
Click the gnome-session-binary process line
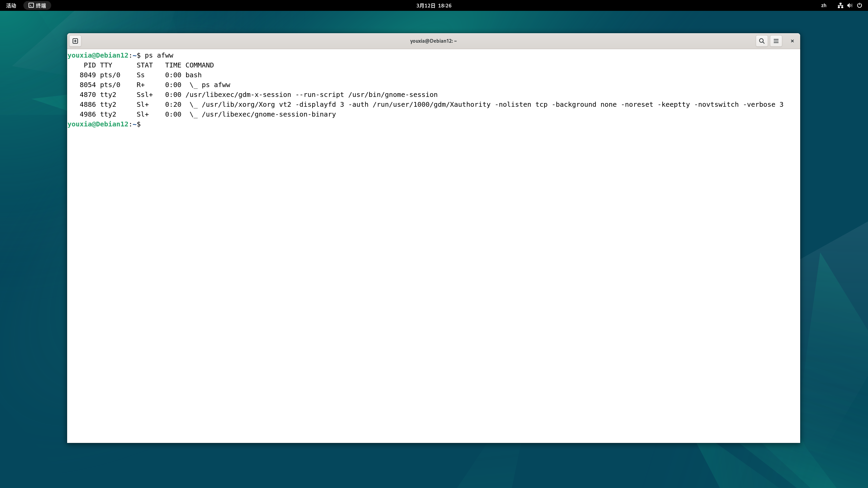click(268, 114)
